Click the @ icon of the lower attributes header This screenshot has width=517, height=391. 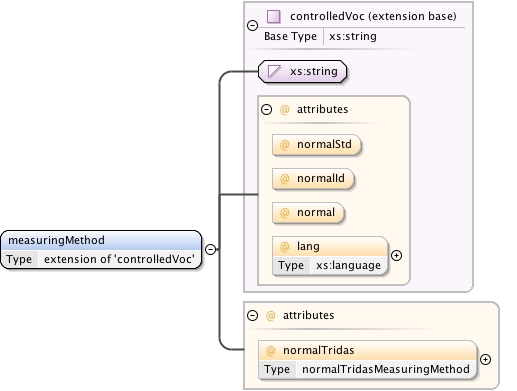tap(270, 316)
